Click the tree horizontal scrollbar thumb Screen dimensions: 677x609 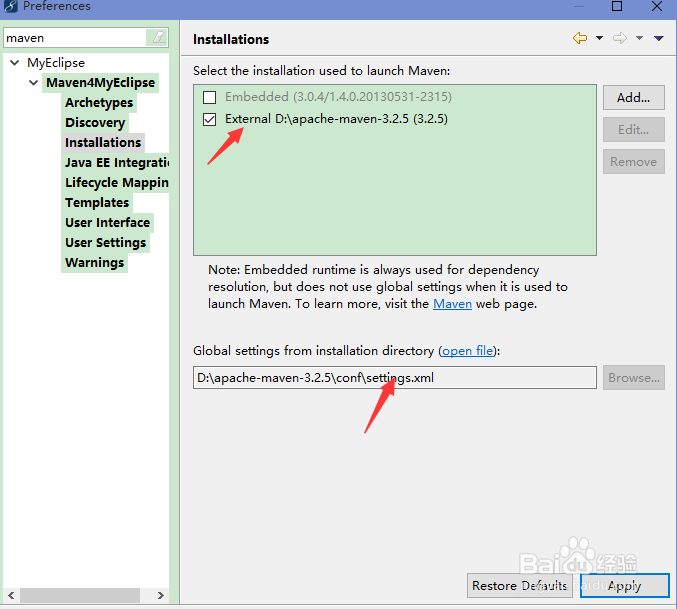point(79,596)
